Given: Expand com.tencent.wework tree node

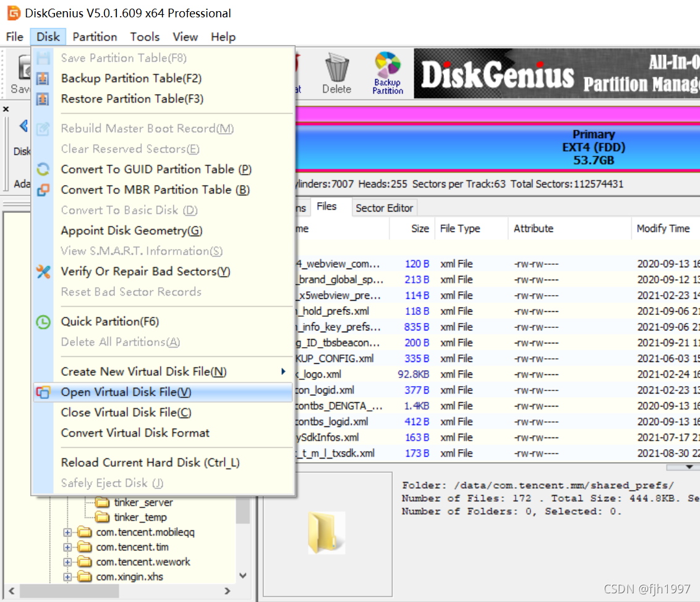Looking at the screenshot, I should [x=67, y=562].
